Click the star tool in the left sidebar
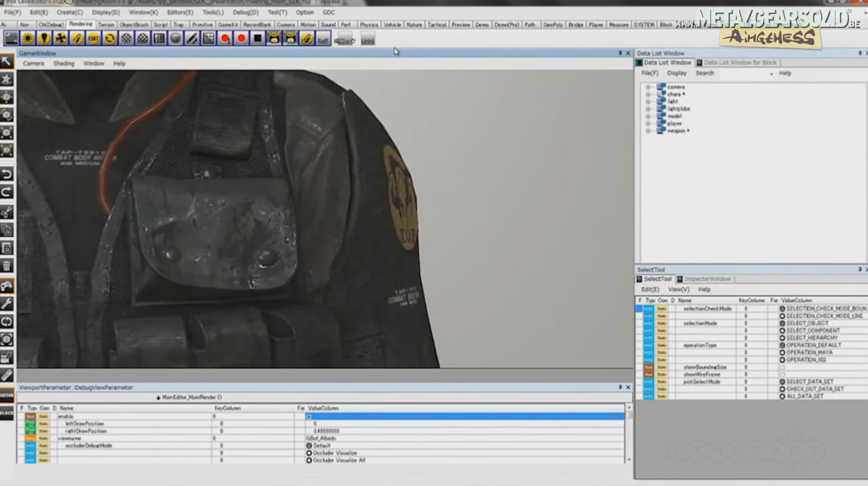This screenshot has width=868, height=486. tap(7, 79)
